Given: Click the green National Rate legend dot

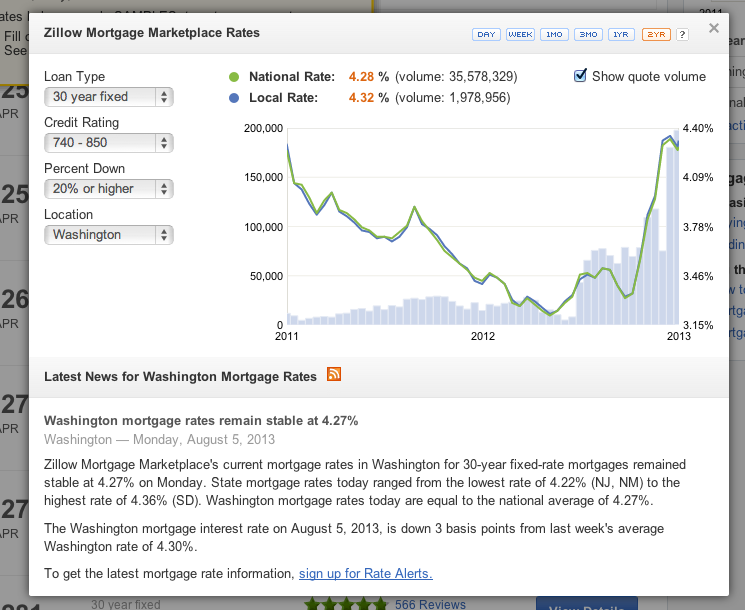Looking at the screenshot, I should click(x=234, y=77).
